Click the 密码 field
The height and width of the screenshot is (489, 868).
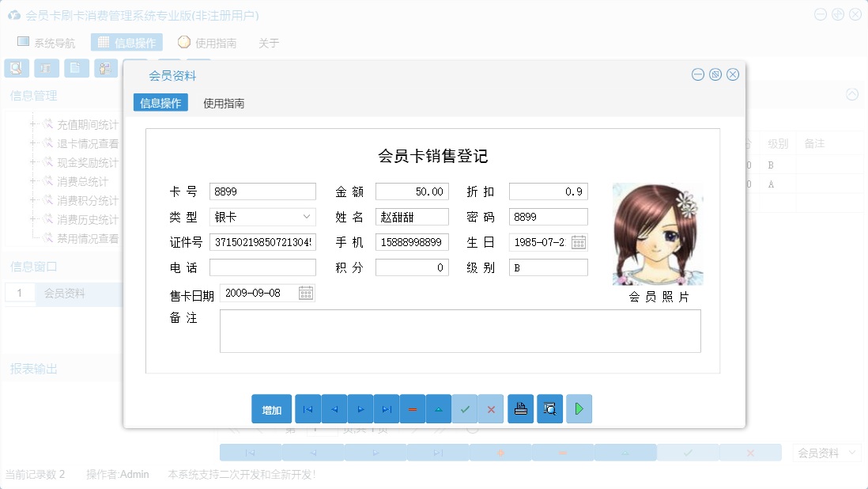click(x=548, y=217)
